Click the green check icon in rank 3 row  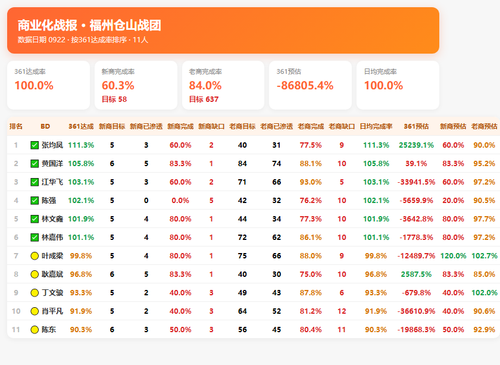pos(35,182)
